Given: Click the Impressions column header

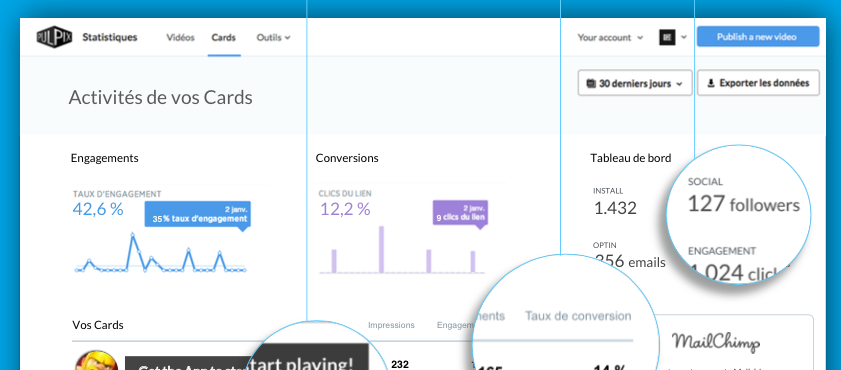Looking at the screenshot, I should [x=391, y=325].
